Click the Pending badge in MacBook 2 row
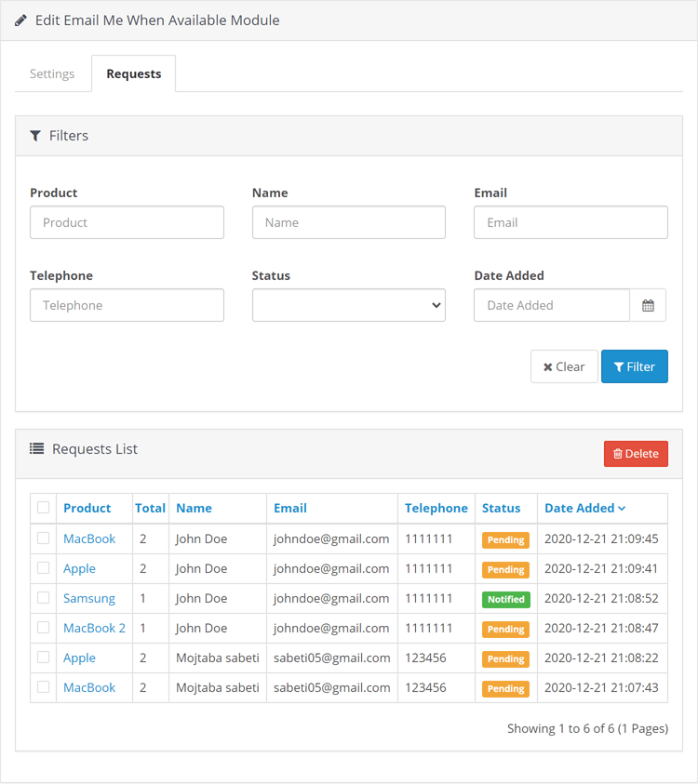The width and height of the screenshot is (698, 784). tap(505, 629)
